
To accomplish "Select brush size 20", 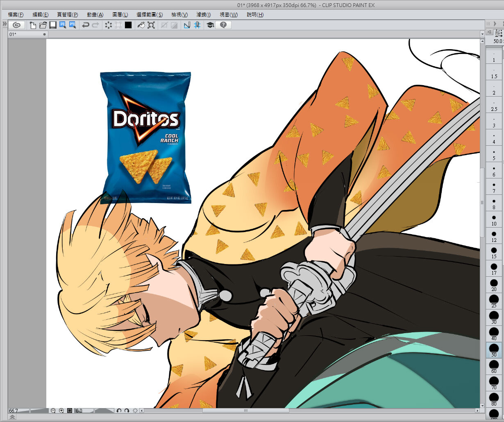I will [494, 285].
